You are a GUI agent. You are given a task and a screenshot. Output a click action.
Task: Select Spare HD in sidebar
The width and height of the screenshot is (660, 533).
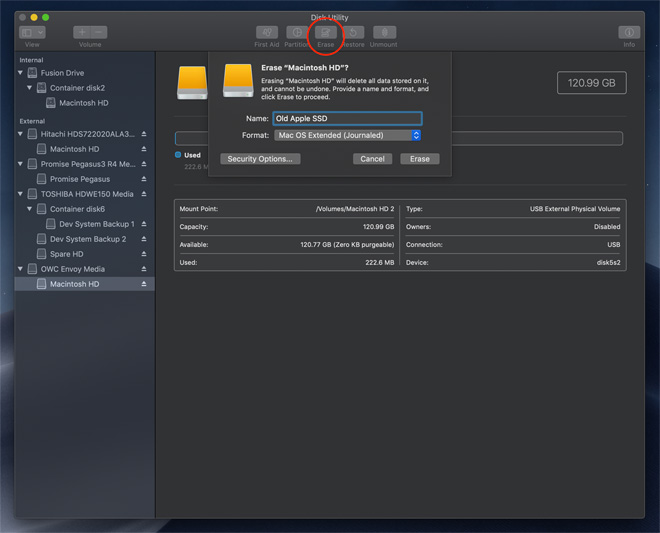[85, 254]
